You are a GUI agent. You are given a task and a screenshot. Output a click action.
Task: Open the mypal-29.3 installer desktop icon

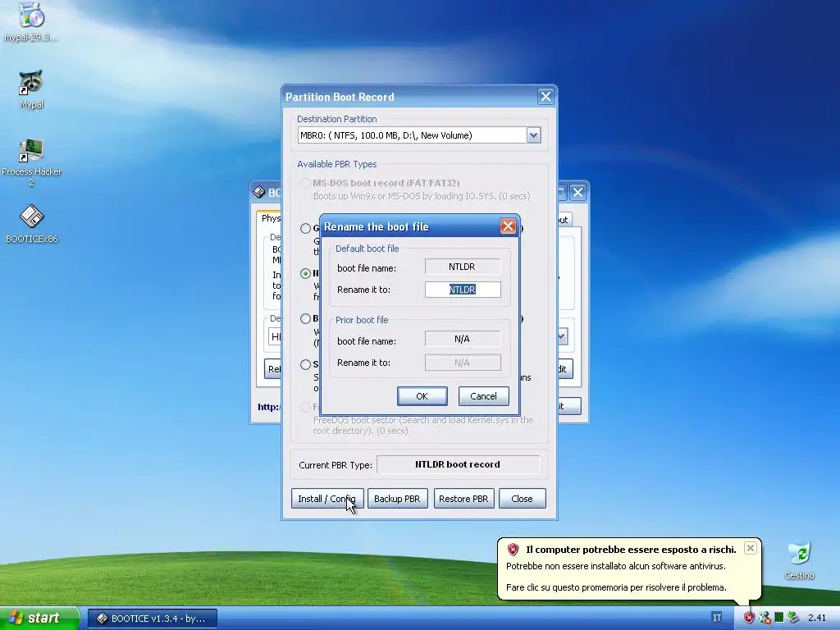pyautogui.click(x=31, y=21)
